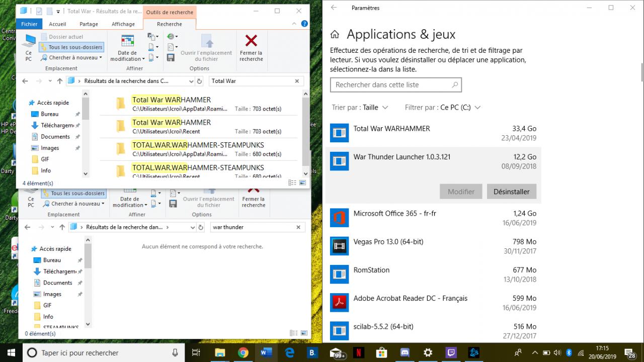Clear the war thunder search box
Screen dimensions: 644x362
[x=299, y=227]
